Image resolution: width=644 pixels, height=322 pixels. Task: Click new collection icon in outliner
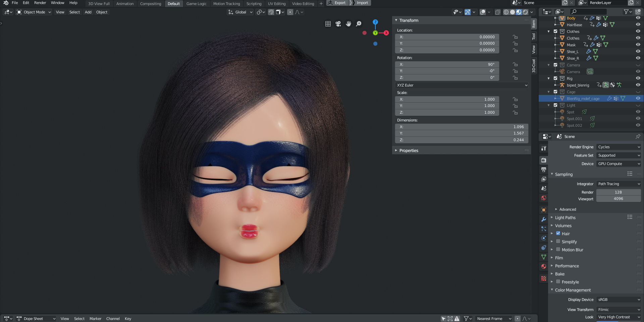click(638, 12)
